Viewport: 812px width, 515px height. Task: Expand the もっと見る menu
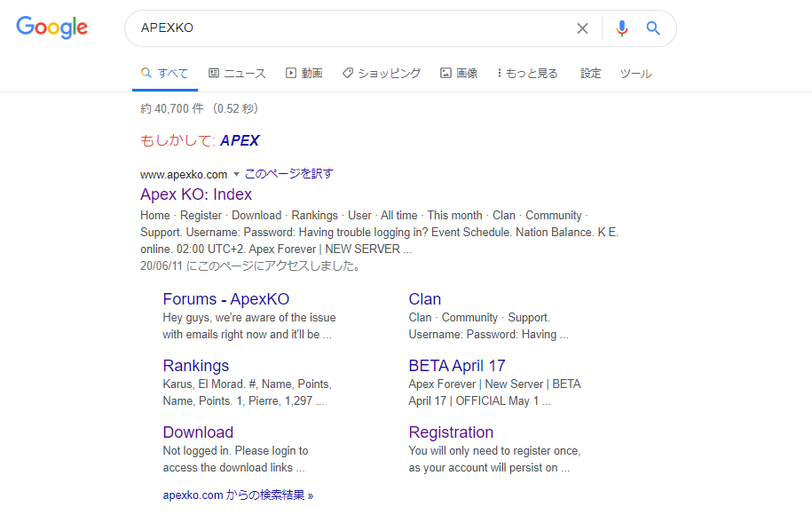click(x=527, y=73)
